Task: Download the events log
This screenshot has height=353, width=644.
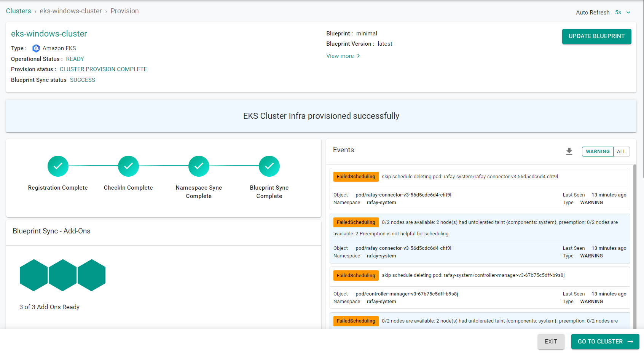Action: pos(569,152)
